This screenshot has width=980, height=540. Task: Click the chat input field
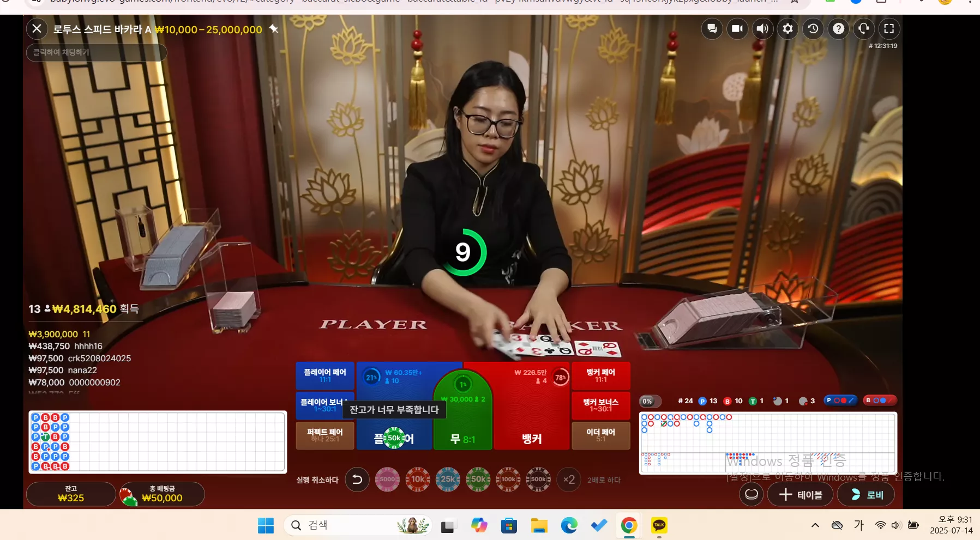click(97, 52)
